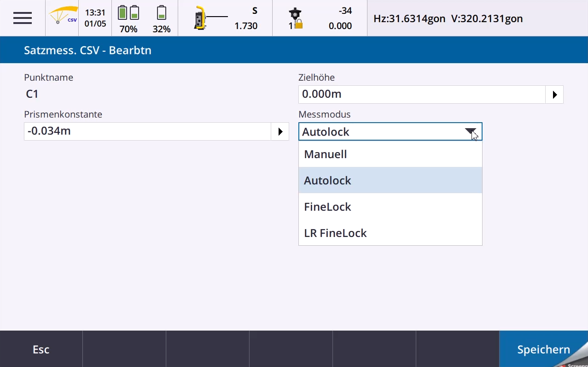Screen dimensions: 588x367
Task: Expand the Zielhöhe arrow options
Action: coord(554,95)
